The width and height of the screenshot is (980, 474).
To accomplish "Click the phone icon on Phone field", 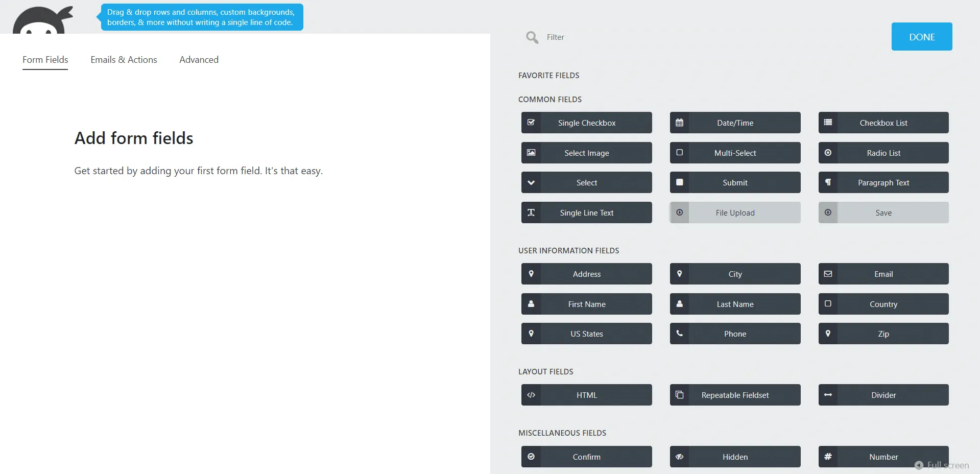I will pos(679,334).
